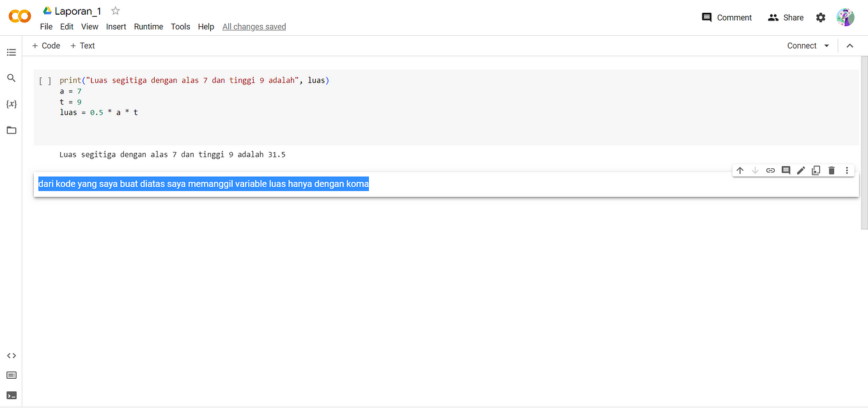Viewport: 868px width, 410px height.
Task: Click the line a = 7
Action: pyautogui.click(x=70, y=91)
